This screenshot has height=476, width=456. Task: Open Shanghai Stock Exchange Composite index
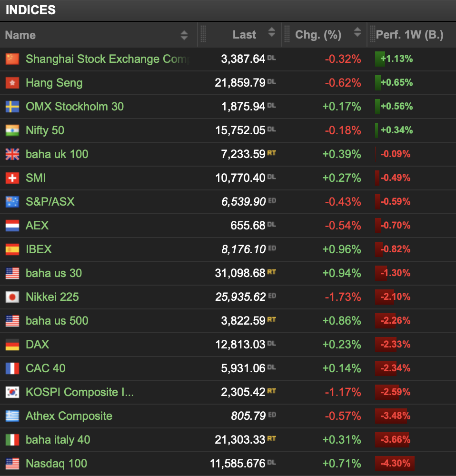click(x=108, y=59)
